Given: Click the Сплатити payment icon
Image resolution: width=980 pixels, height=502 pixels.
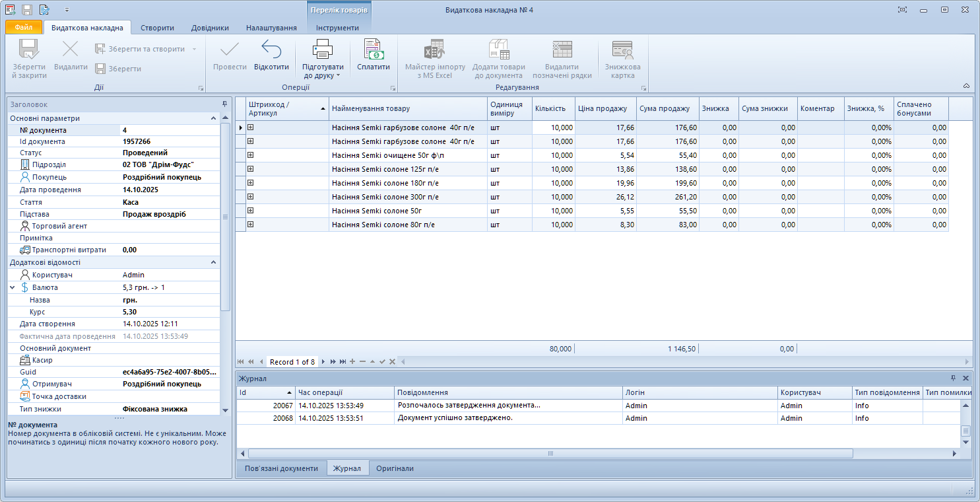Looking at the screenshot, I should [374, 50].
